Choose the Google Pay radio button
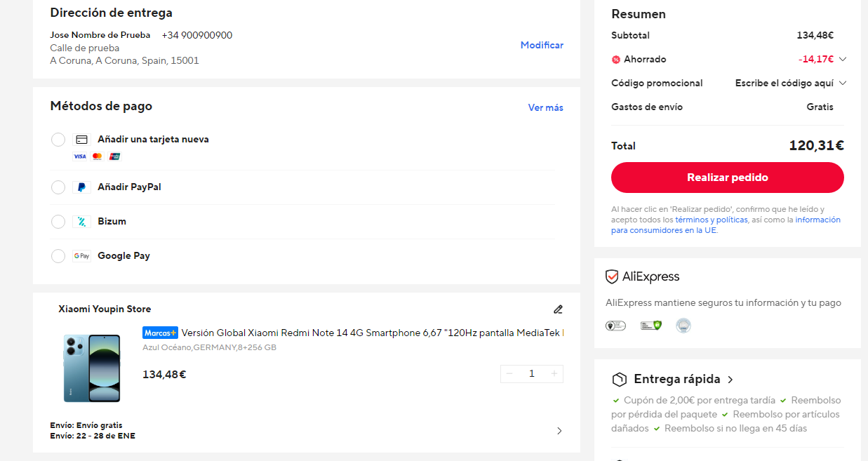This screenshot has height=461, width=868. coord(58,256)
